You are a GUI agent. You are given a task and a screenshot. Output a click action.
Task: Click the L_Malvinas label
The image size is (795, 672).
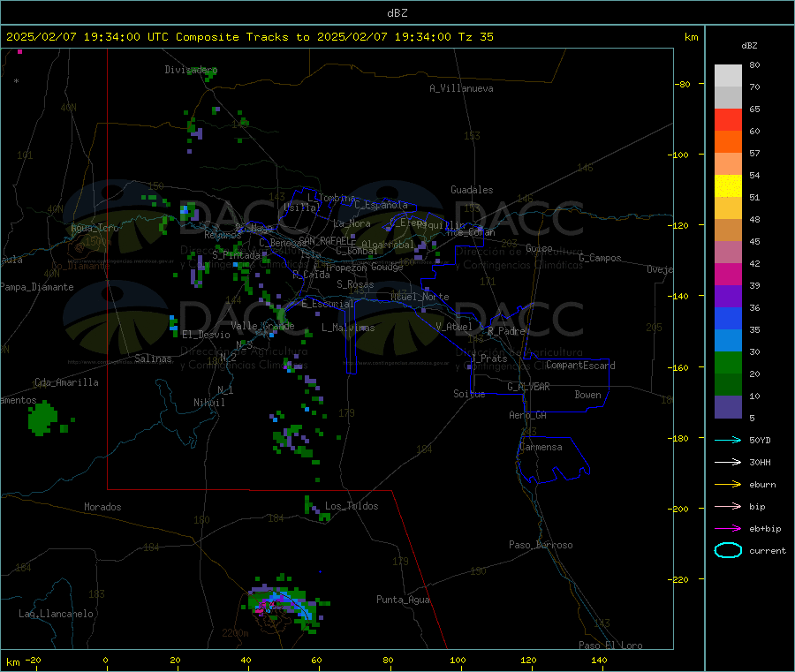point(348,328)
